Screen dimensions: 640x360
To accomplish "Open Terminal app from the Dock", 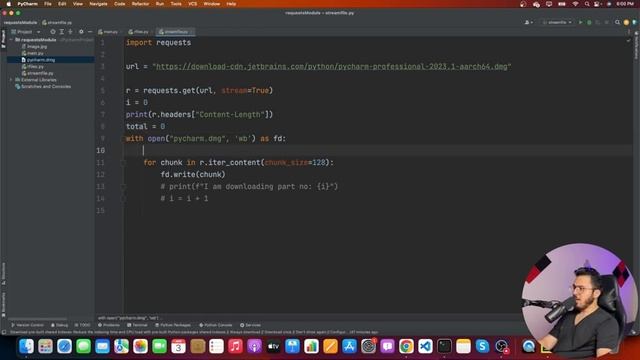I will click(444, 347).
